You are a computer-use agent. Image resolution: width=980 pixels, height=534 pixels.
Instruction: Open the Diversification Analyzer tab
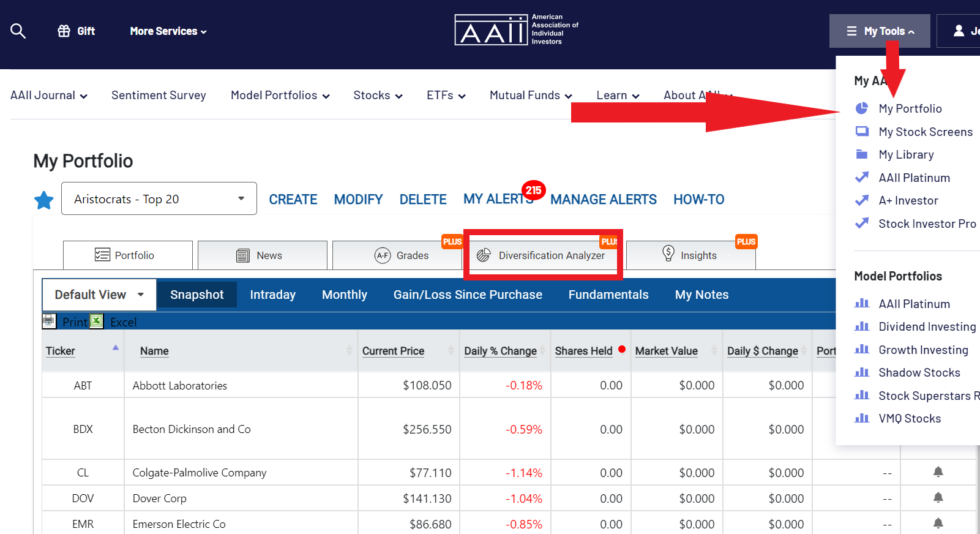(543, 255)
